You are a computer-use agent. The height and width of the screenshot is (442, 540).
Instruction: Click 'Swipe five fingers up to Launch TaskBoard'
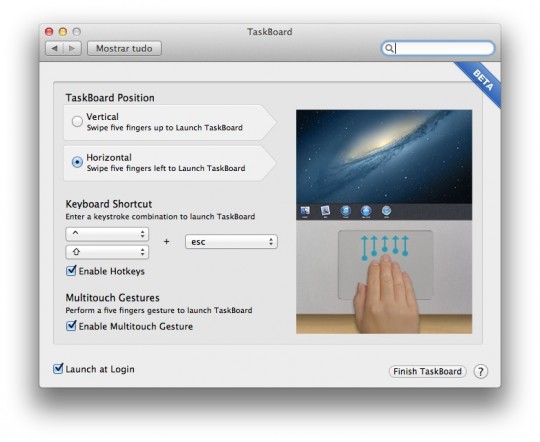pos(165,128)
